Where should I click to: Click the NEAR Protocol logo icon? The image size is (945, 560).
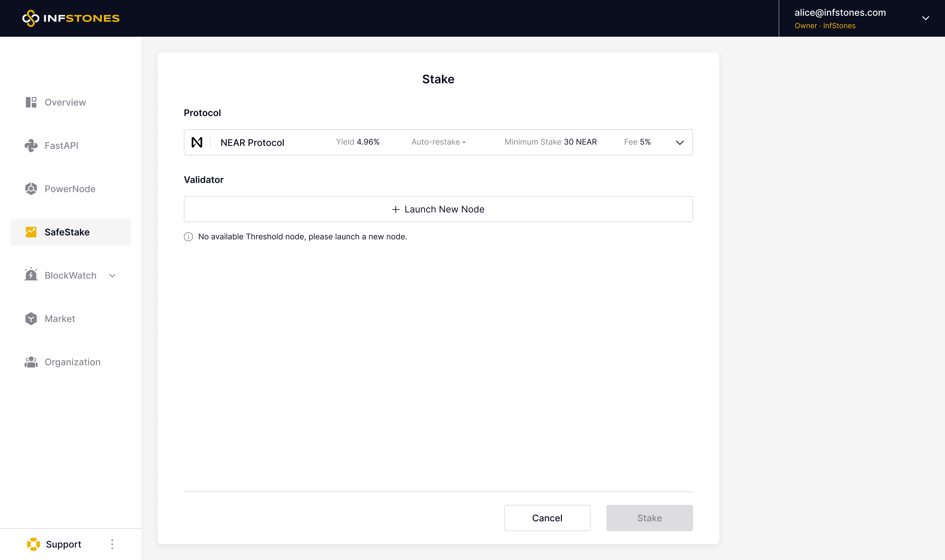click(x=197, y=142)
